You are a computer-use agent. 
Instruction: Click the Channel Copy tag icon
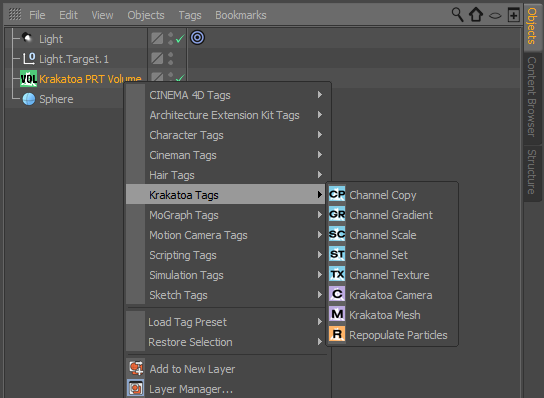337,194
